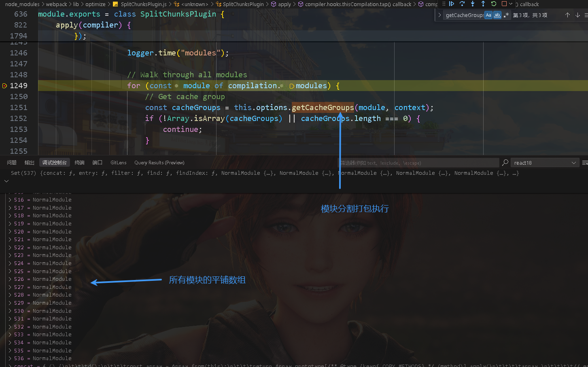Open the react18 session dropdown
The width and height of the screenshot is (588, 367).
tap(545, 163)
